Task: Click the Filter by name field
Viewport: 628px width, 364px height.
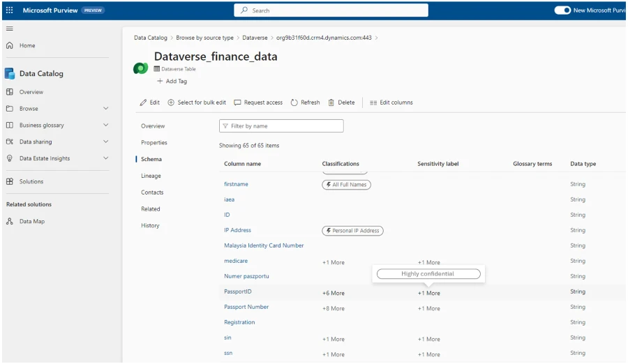Action: click(x=281, y=126)
